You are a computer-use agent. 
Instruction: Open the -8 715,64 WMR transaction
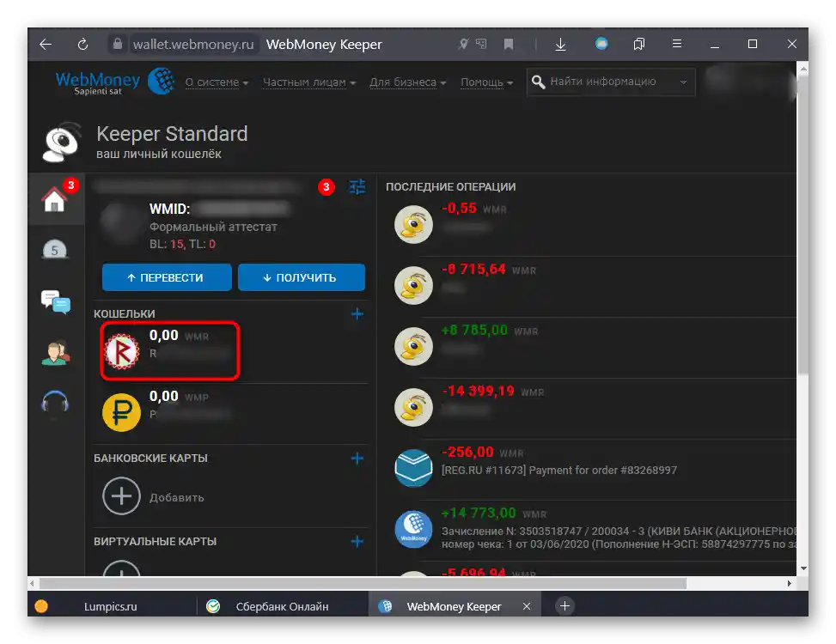tap(592, 286)
